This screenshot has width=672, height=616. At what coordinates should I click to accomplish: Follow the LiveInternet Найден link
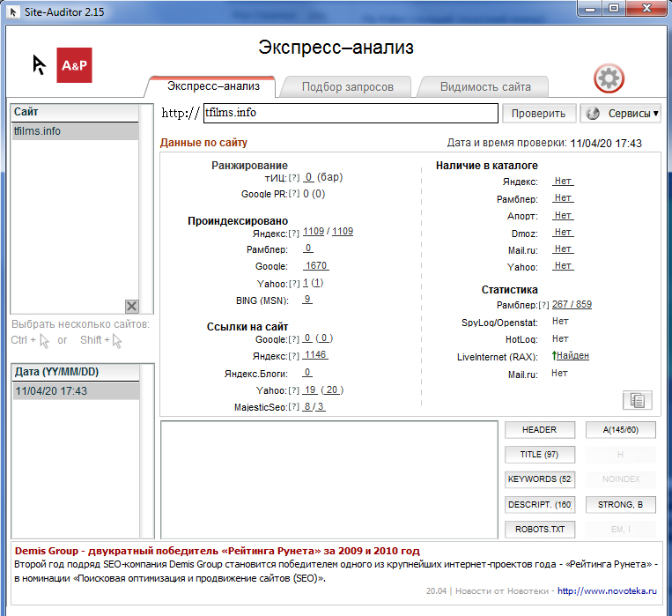(x=572, y=356)
